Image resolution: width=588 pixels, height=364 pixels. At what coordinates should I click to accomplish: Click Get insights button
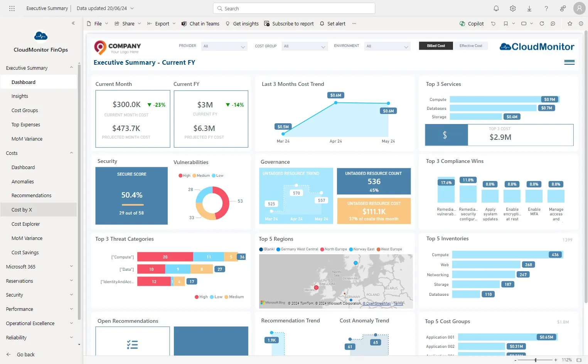242,23
